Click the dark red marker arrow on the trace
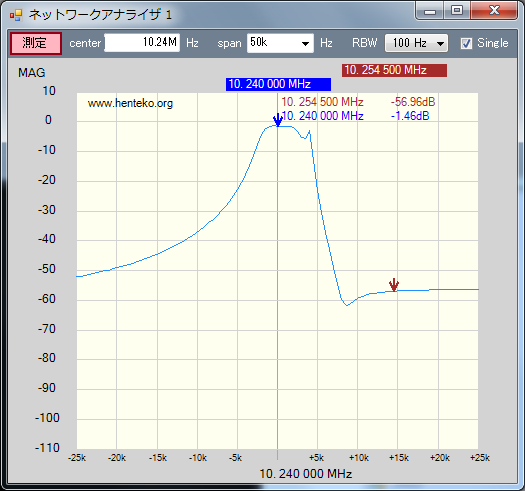 tap(394, 285)
